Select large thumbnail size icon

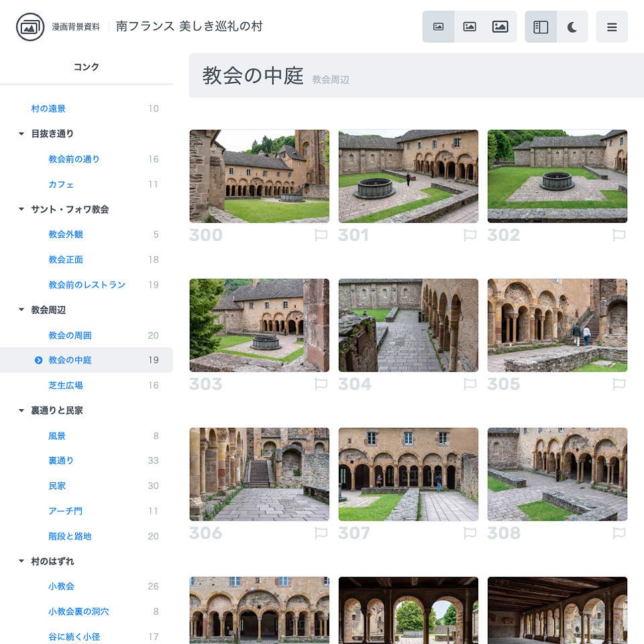pos(500,27)
